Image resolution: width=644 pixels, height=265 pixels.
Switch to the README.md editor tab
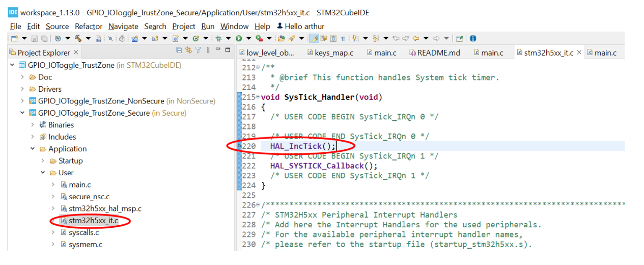[434, 52]
